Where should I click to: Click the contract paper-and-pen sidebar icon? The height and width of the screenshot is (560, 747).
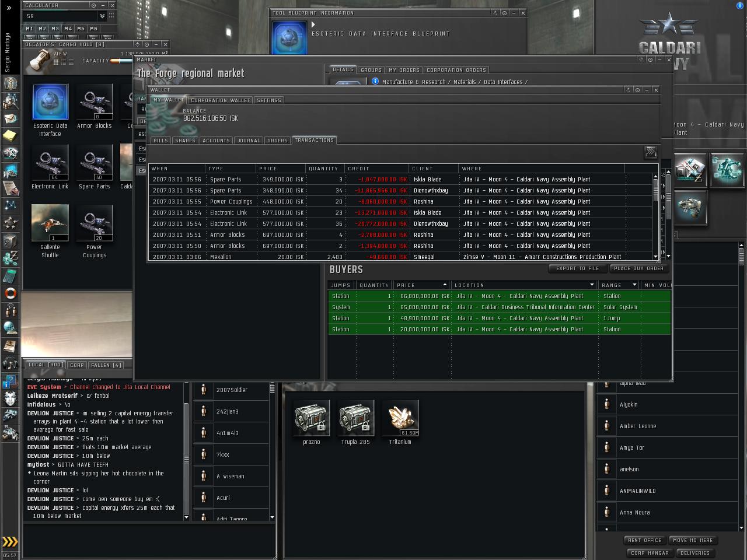[10, 188]
